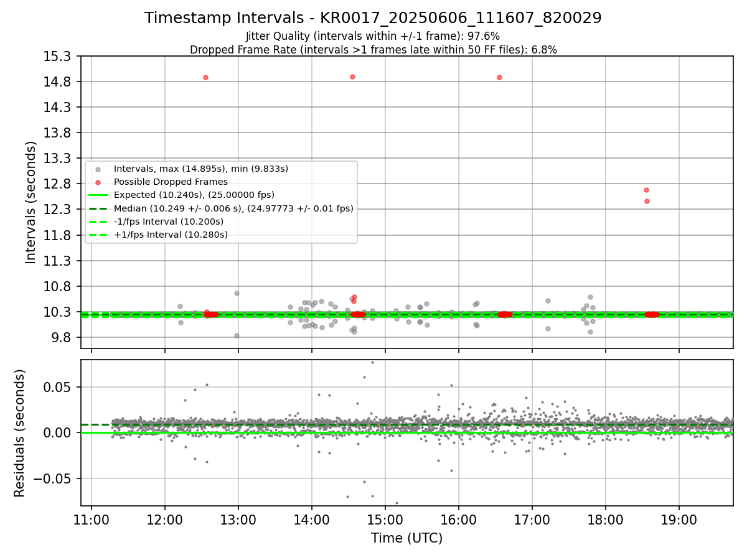Click the red dropped-frame point near 12:30
Image resolution: width=747 pixels, height=560 pixels.
tap(205, 77)
